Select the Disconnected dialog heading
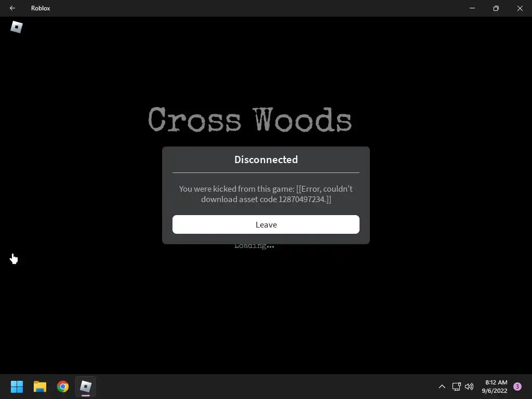 click(x=266, y=159)
